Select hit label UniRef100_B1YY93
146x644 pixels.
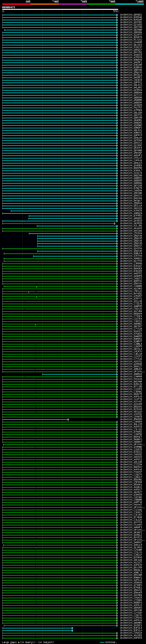pyautogui.click(x=131, y=261)
